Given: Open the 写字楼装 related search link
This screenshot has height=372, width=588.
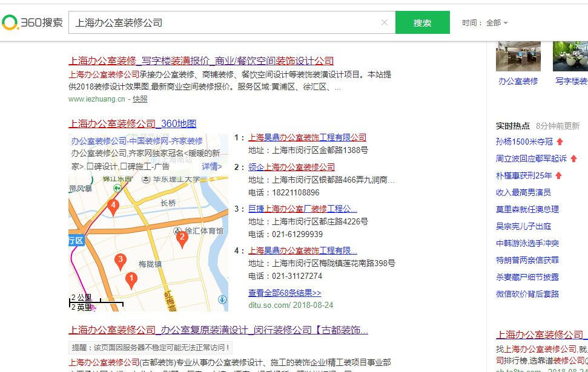Looking at the screenshot, I should [572, 81].
